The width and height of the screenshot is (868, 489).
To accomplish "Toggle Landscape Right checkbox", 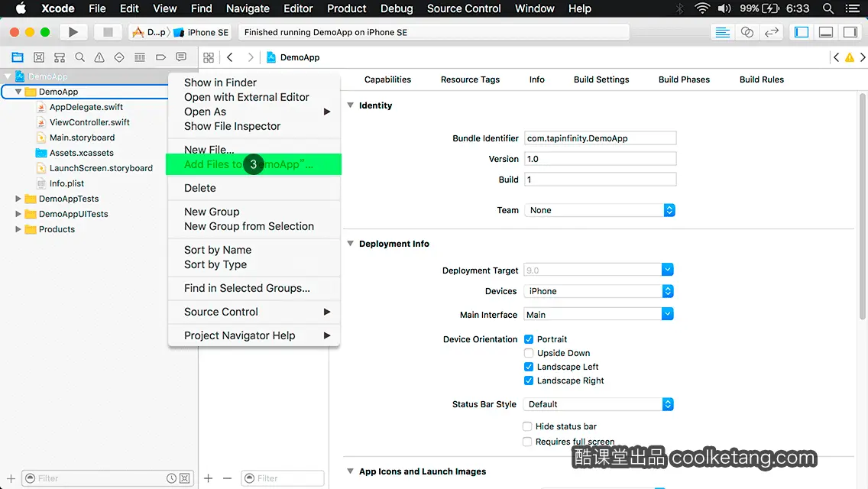I will click(x=529, y=381).
